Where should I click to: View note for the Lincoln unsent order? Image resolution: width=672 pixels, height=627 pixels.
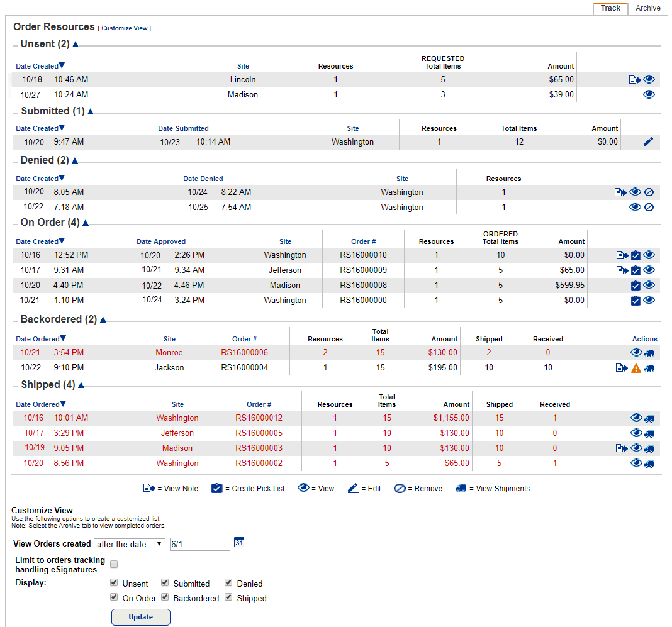634,79
